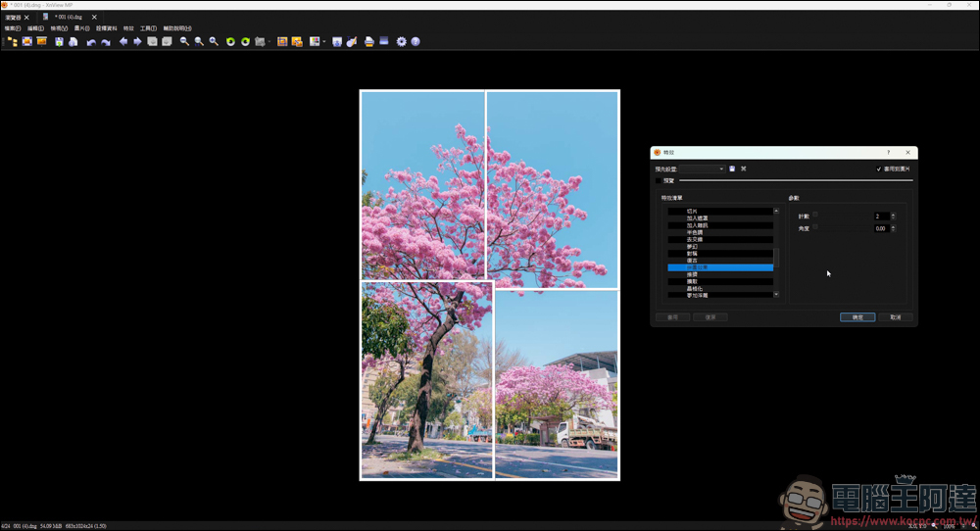The height and width of the screenshot is (531, 980).
Task: Switch to the 瀏覽器 browser tab
Action: pyautogui.click(x=13, y=17)
